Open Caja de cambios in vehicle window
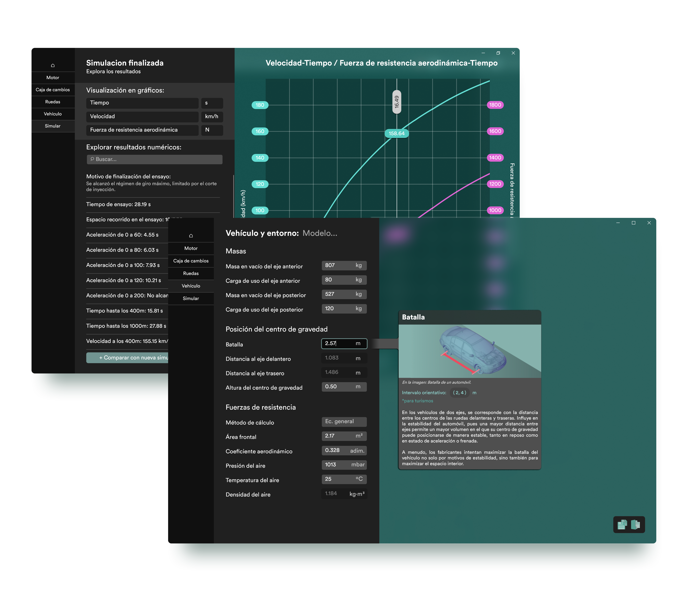Screen dimensions: 687x616 pyautogui.click(x=191, y=261)
